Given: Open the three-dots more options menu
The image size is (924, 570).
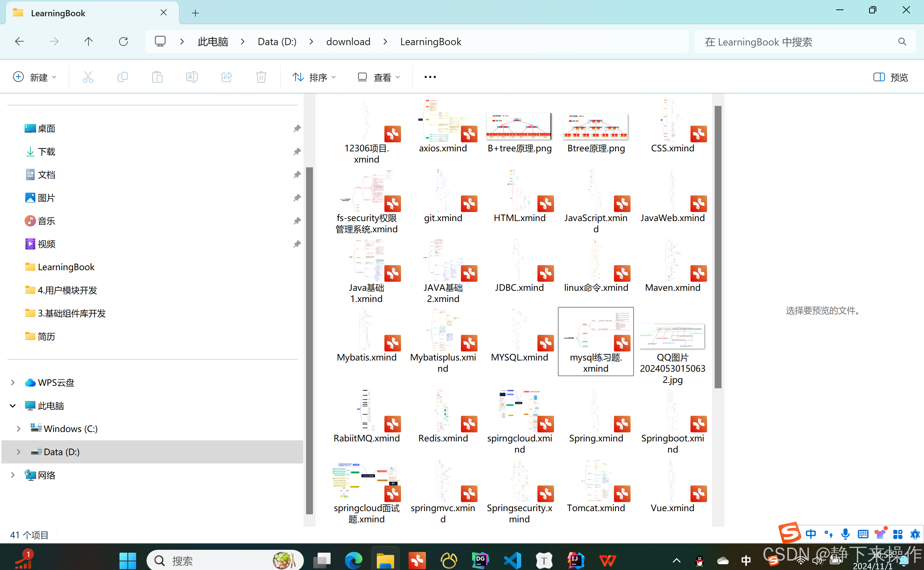Looking at the screenshot, I should pyautogui.click(x=430, y=77).
